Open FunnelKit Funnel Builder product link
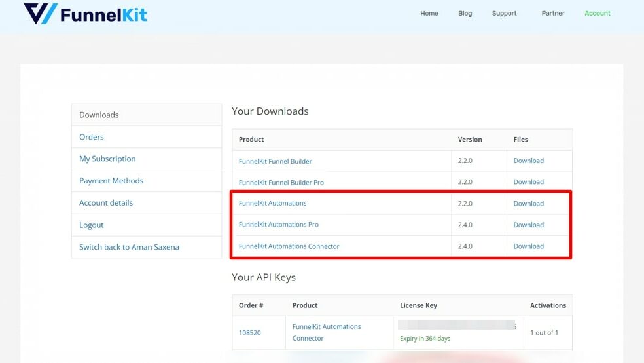 [275, 161]
